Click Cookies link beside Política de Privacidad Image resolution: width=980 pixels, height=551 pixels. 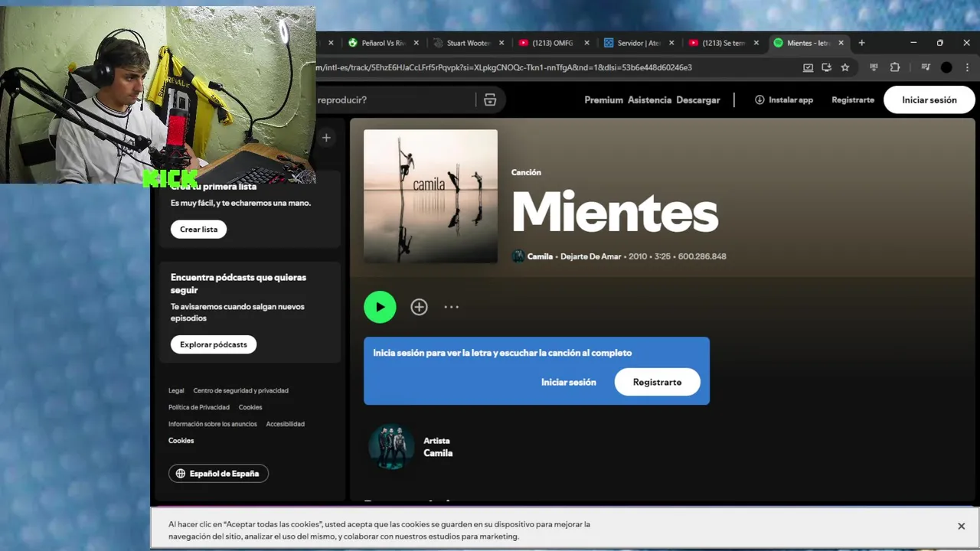pos(250,407)
